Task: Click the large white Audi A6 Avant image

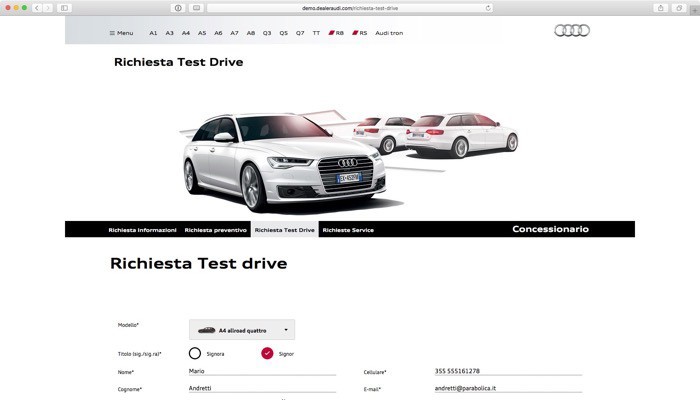Action: (x=284, y=162)
